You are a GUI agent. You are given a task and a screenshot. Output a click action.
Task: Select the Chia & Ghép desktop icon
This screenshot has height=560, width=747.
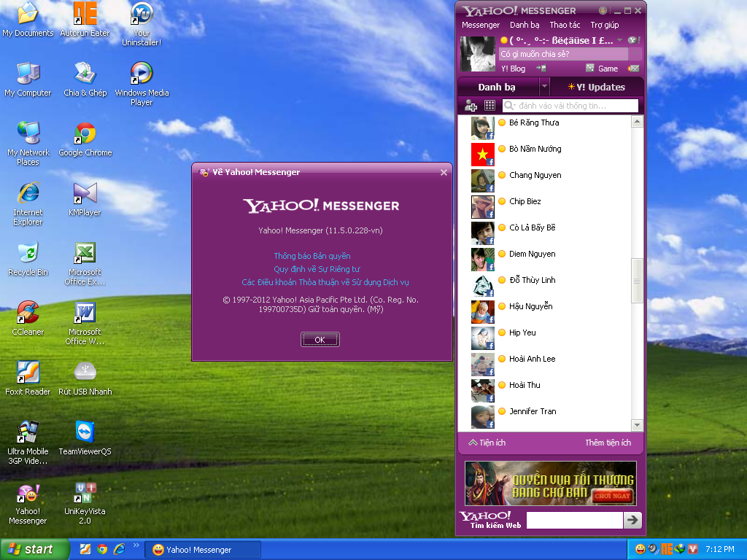click(x=85, y=79)
